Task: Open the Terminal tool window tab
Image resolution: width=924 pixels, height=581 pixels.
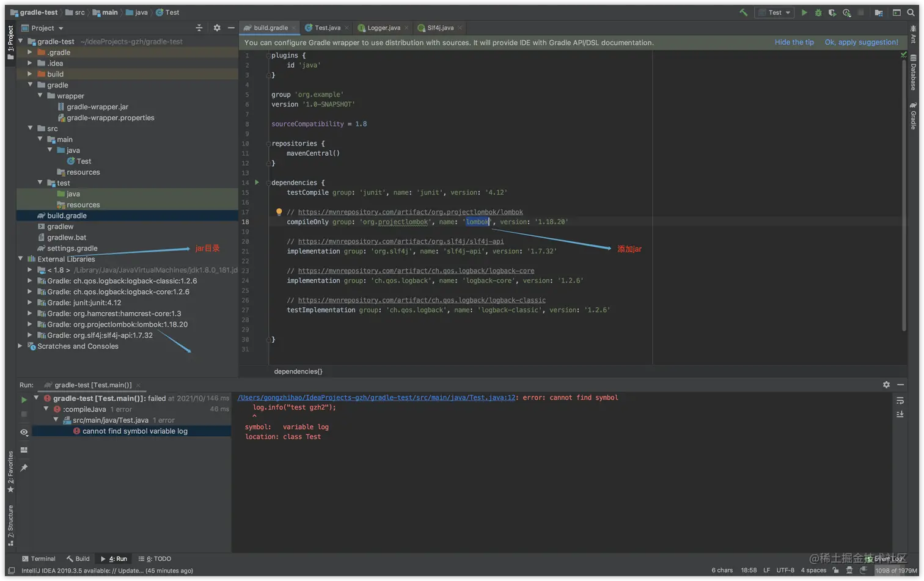Action: pos(38,559)
